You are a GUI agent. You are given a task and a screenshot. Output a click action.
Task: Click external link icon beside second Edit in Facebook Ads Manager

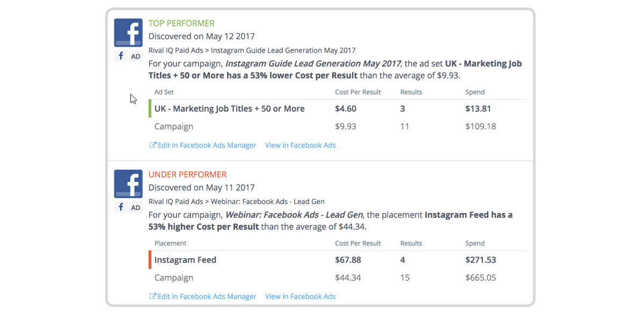(152, 296)
